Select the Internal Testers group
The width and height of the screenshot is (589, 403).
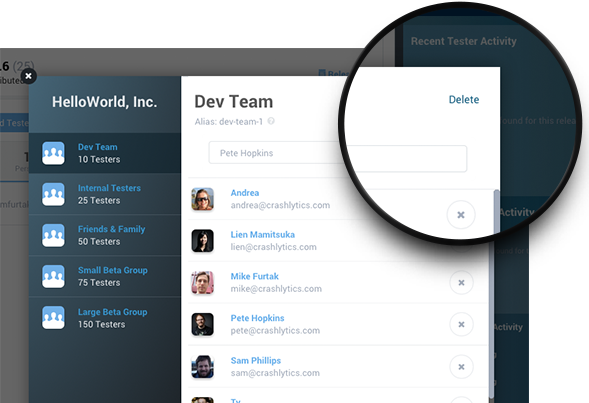point(105,194)
